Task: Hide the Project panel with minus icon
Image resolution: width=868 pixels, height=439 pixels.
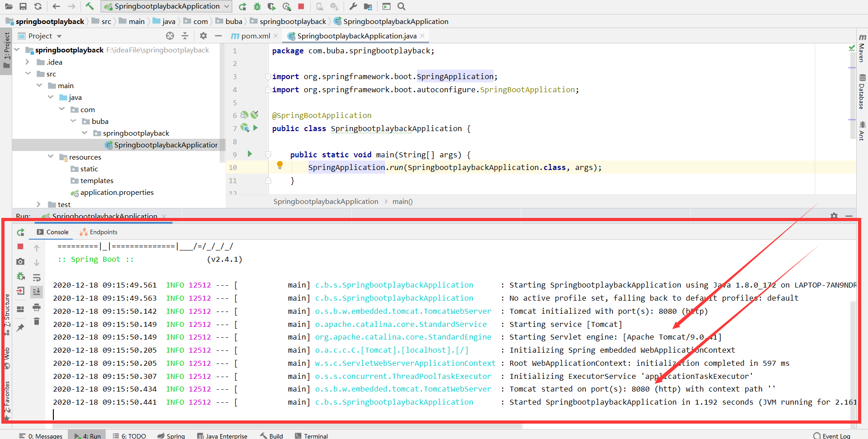Action: pyautogui.click(x=218, y=36)
